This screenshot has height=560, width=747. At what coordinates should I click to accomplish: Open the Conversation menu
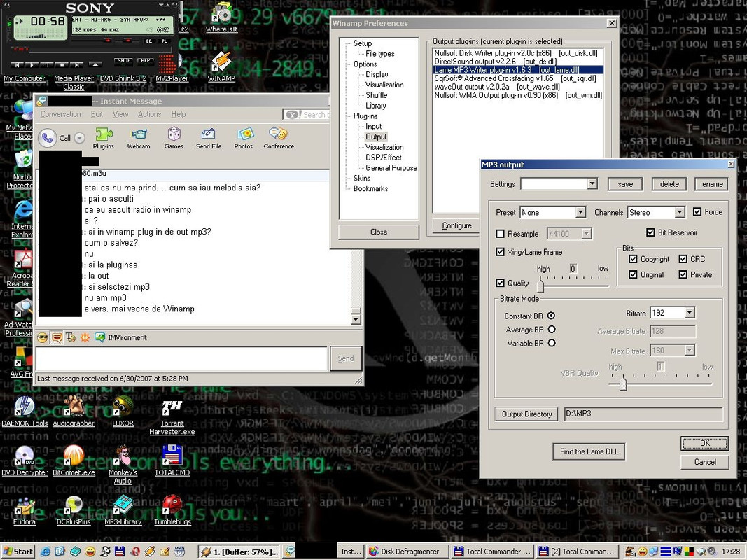60,114
